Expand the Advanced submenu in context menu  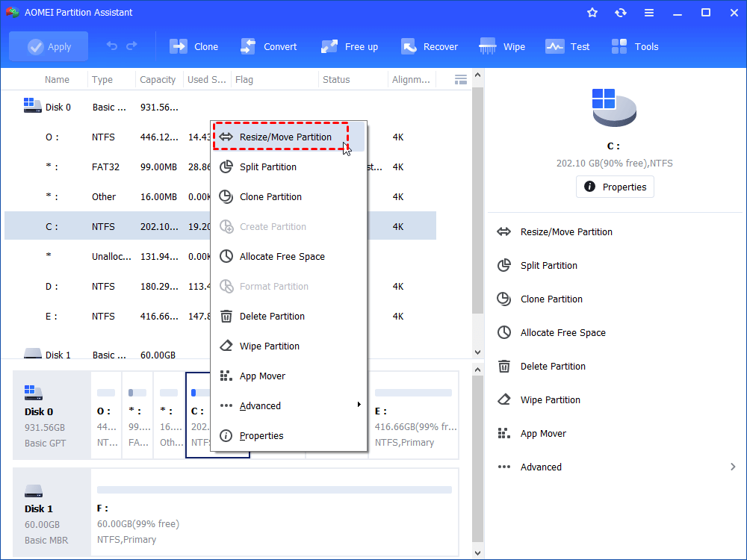coord(288,405)
